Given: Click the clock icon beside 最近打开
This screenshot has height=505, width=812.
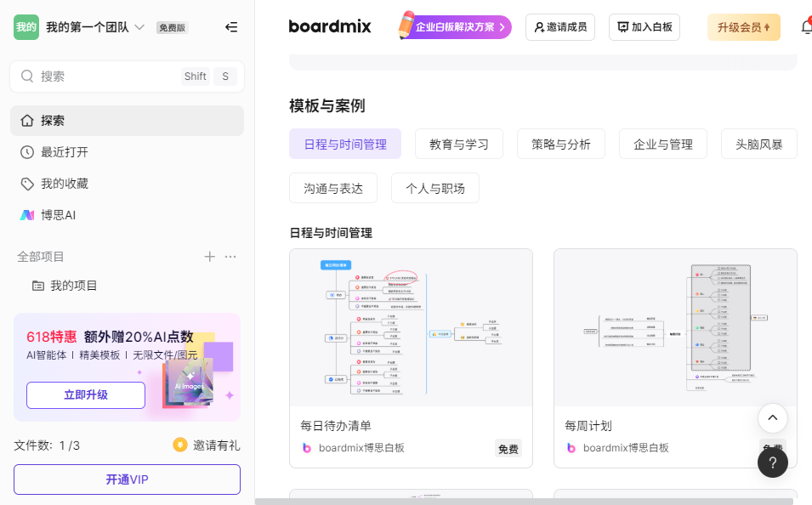Looking at the screenshot, I should (27, 152).
